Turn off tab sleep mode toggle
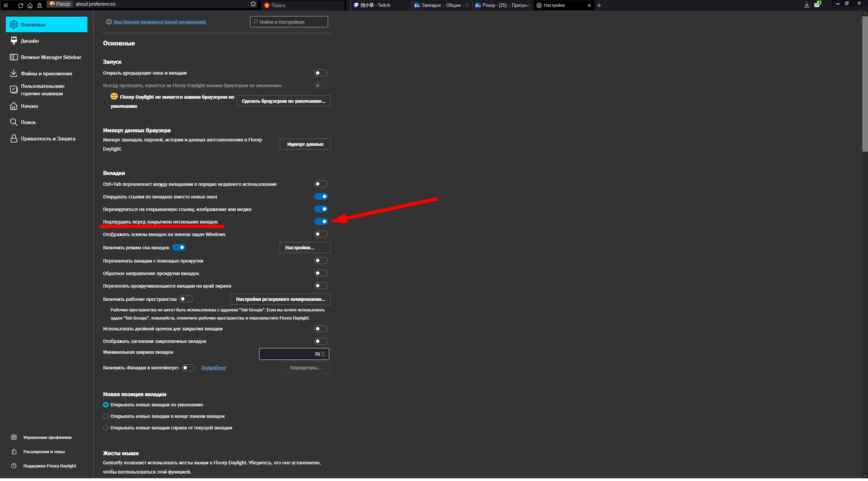Viewport: 868px width, 481px height. tap(179, 247)
